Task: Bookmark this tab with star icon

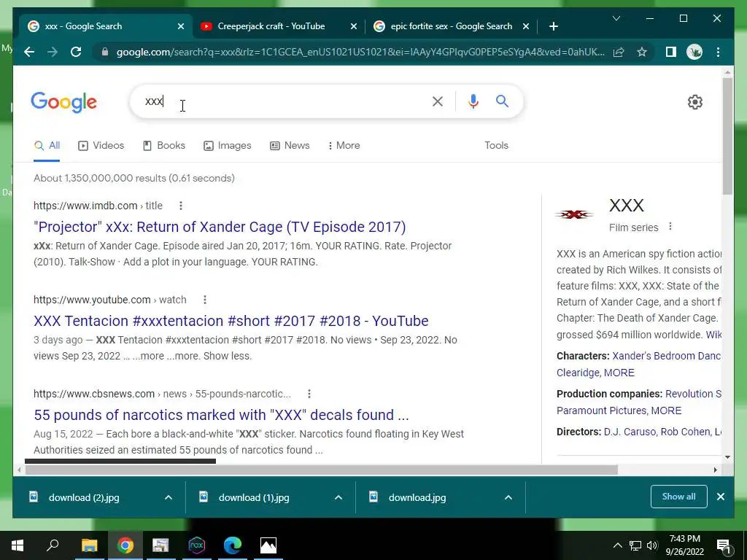Action: [x=642, y=52]
